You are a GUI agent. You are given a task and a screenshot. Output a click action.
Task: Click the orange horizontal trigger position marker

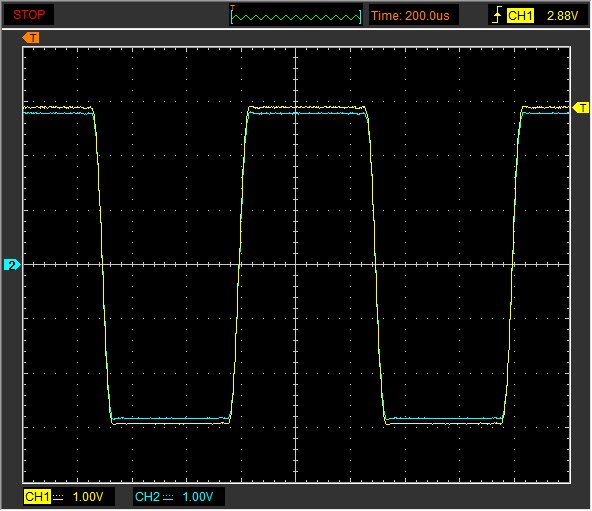point(31,38)
